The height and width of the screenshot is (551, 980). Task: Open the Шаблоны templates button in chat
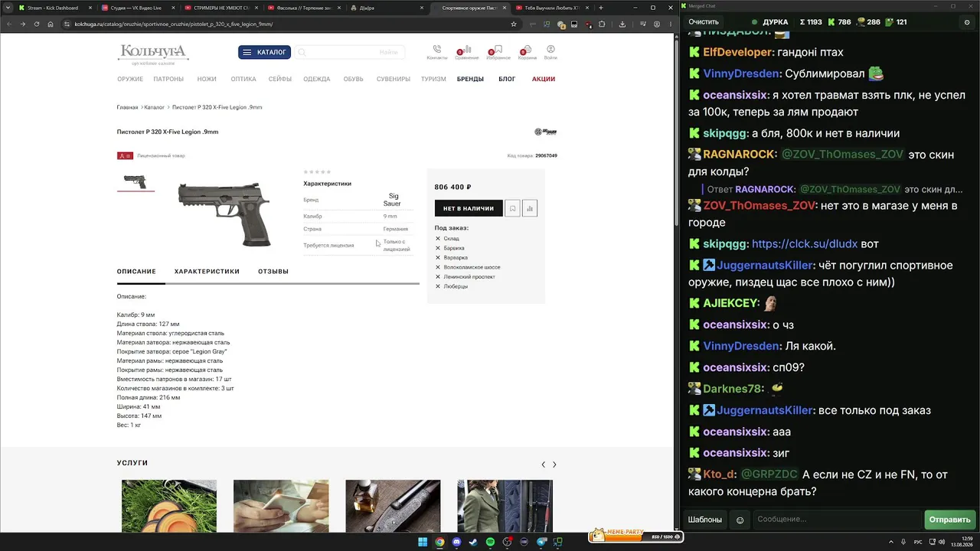click(705, 520)
